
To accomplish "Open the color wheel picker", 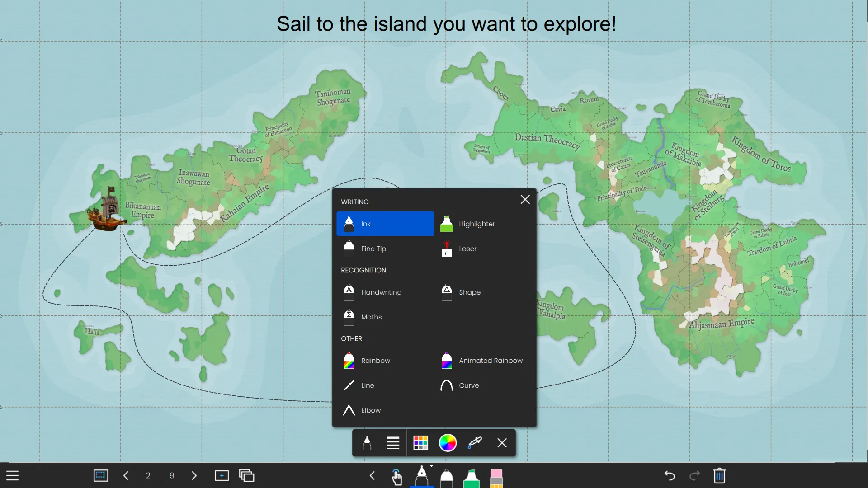I will [448, 443].
